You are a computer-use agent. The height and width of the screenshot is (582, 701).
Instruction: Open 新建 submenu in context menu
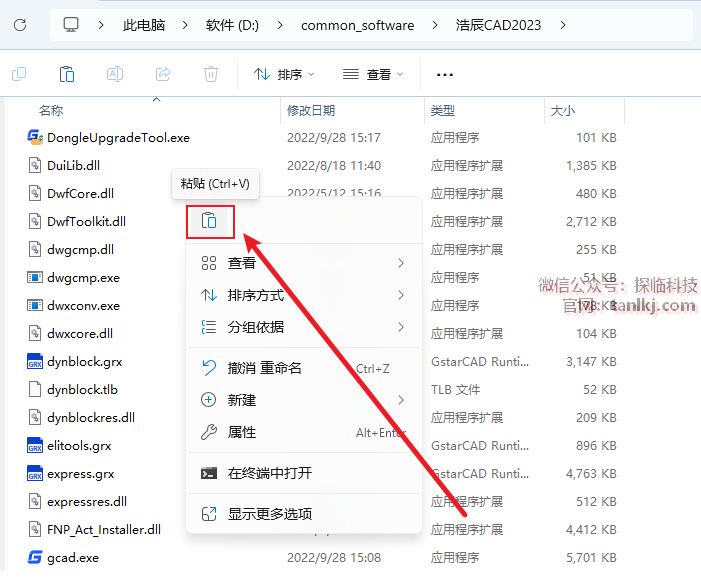304,400
